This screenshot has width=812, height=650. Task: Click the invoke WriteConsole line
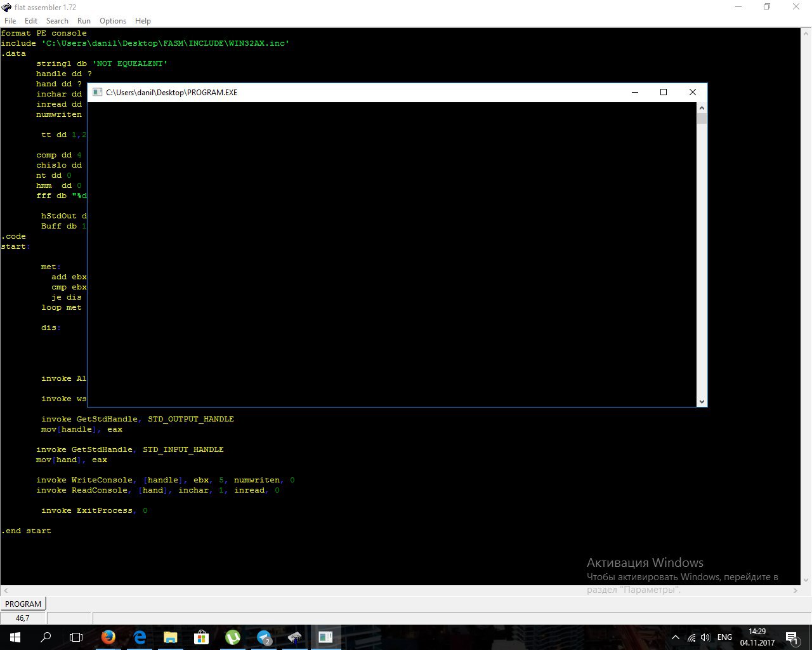pyautogui.click(x=166, y=480)
